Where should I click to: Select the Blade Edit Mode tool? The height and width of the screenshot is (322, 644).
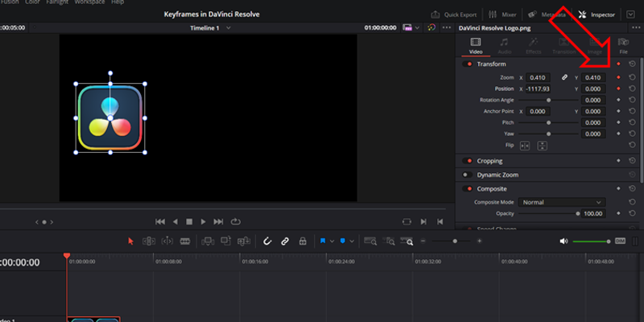coord(185,241)
